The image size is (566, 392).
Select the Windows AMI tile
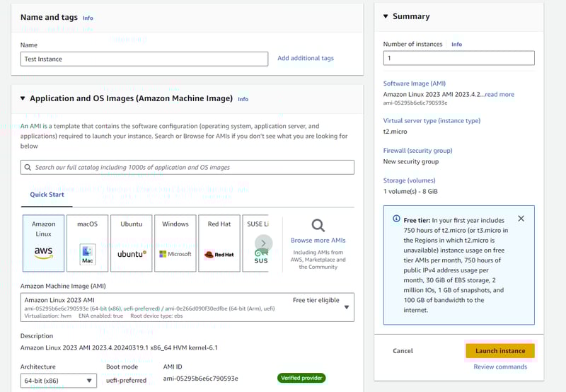point(175,243)
